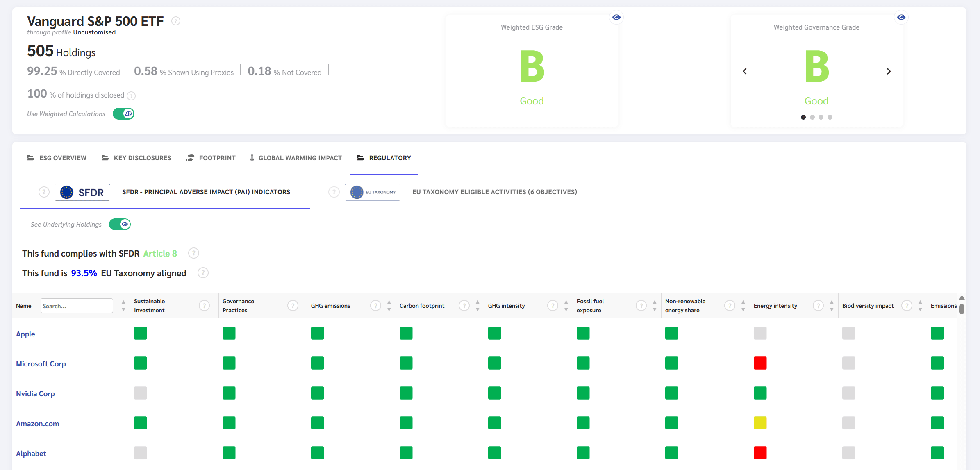This screenshot has width=980, height=470.
Task: Click the scrollbar up arrow of holdings table
Action: 962,298
